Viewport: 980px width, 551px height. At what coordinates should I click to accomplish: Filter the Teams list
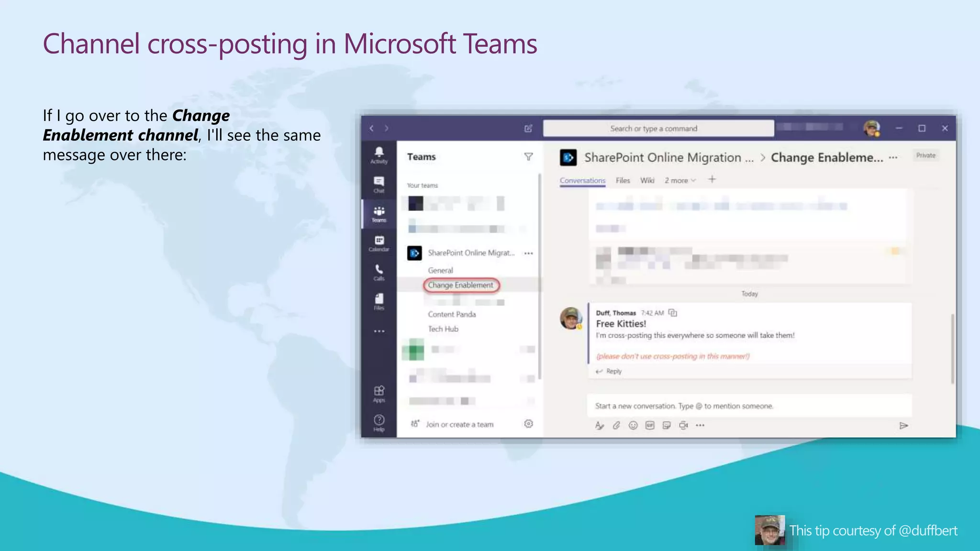tap(528, 157)
